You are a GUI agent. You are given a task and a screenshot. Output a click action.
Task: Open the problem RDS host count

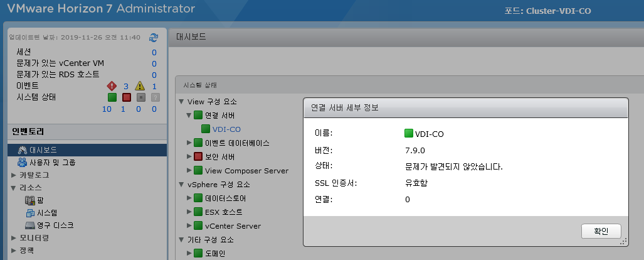click(x=154, y=75)
